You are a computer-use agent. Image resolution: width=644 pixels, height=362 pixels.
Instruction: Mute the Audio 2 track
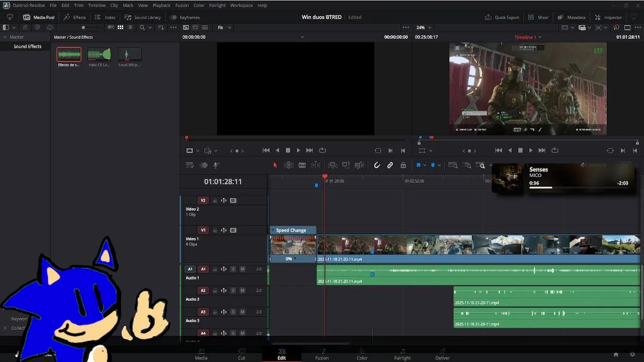tap(243, 291)
